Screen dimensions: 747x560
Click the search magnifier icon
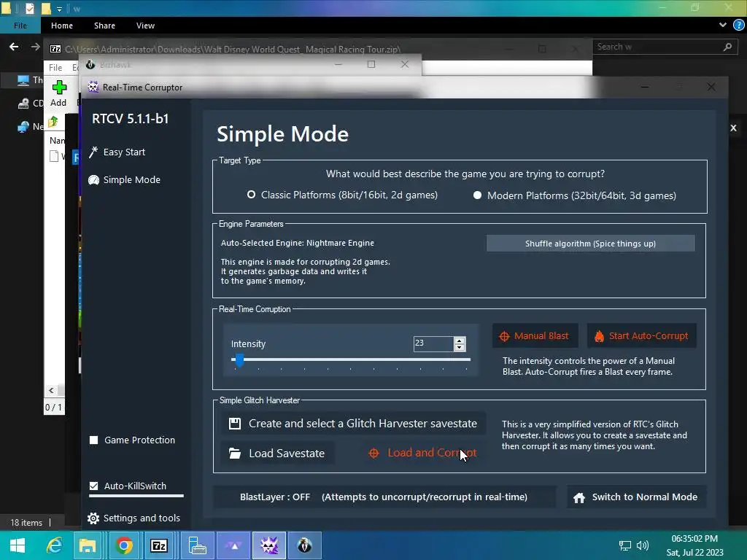727,47
